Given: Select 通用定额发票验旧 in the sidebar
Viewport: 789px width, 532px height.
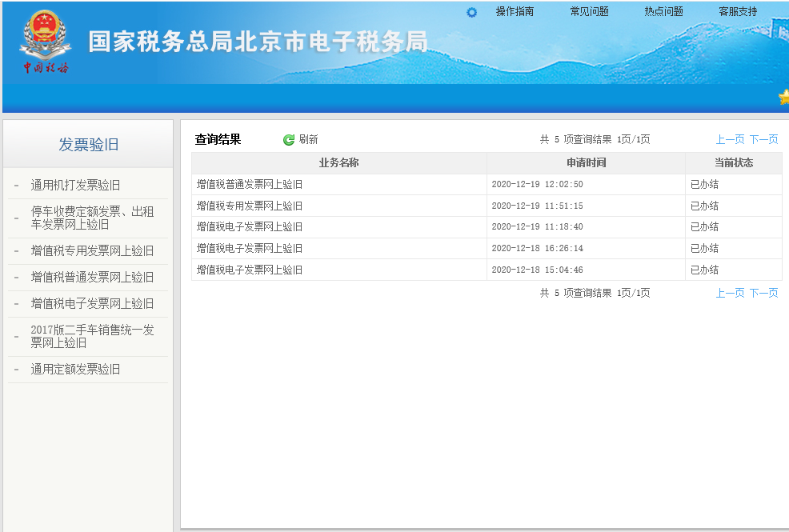Looking at the screenshot, I should (75, 370).
